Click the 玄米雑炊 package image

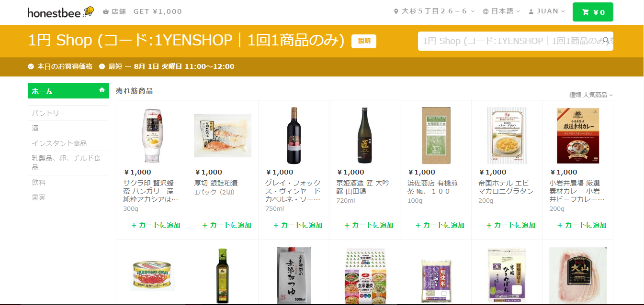click(x=365, y=276)
